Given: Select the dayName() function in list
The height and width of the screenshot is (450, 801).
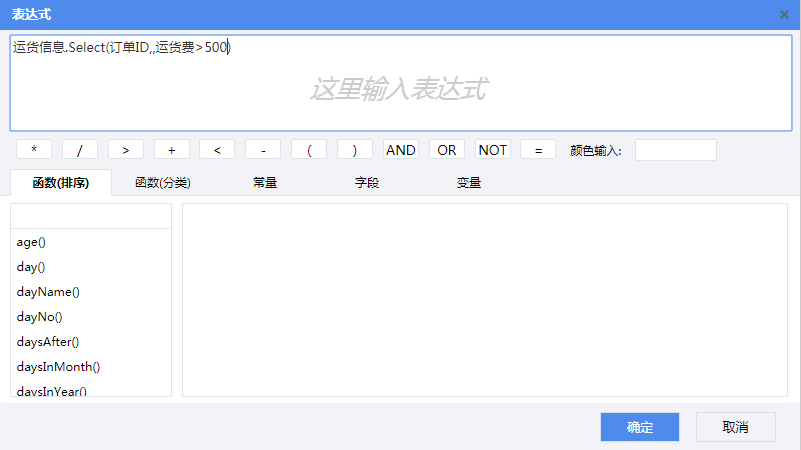Looking at the screenshot, I should pos(48,292).
